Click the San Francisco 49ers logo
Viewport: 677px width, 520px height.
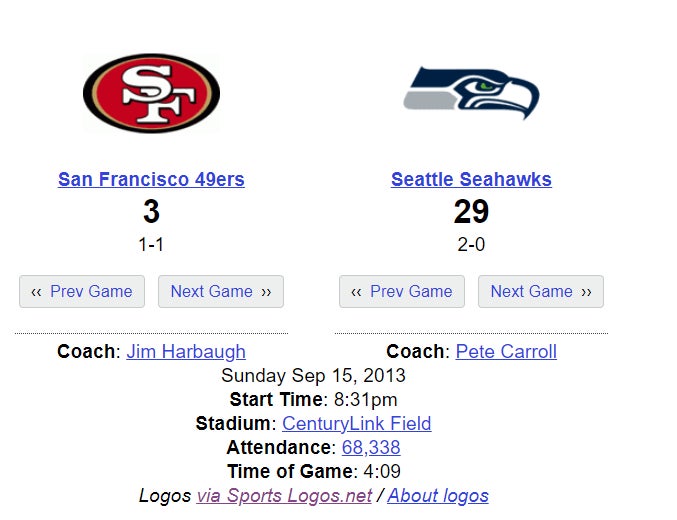coord(151,94)
